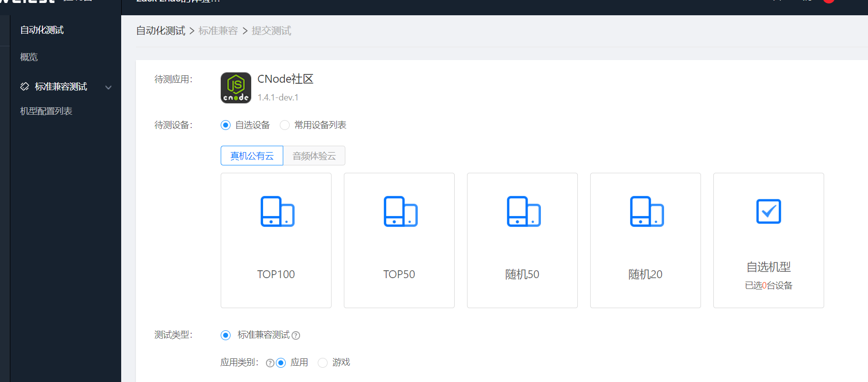Choose the 游戏 category radio button

click(323, 363)
